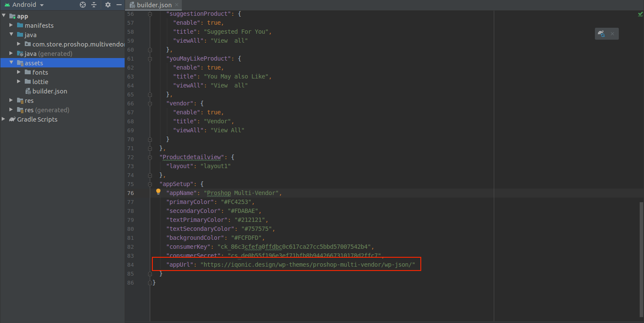Viewport: 644px width, 323px height.
Task: Expand the res (generated) folder arrow
Action: 12,110
